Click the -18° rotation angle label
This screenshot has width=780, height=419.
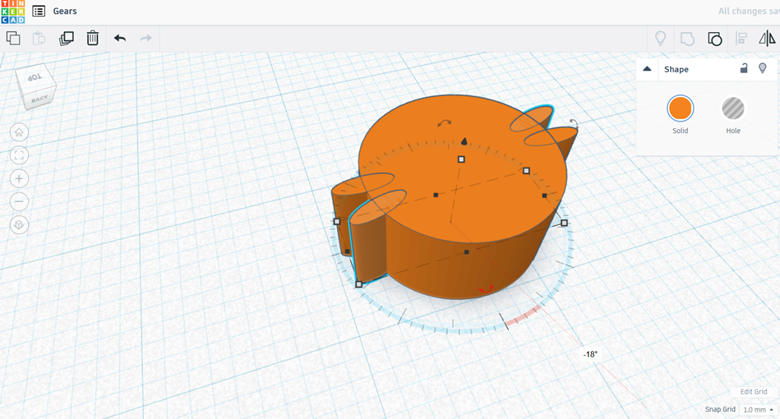point(590,354)
